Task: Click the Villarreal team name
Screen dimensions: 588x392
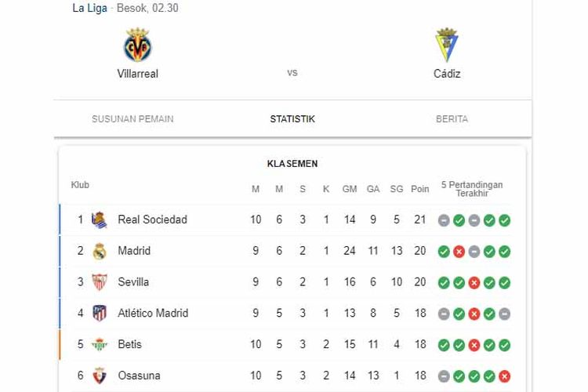Action: pyautogui.click(x=138, y=74)
